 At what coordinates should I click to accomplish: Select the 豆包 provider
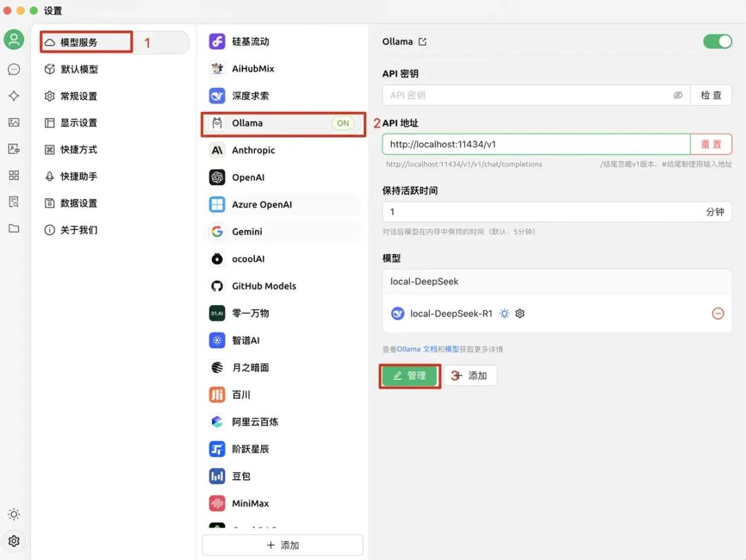[283, 476]
